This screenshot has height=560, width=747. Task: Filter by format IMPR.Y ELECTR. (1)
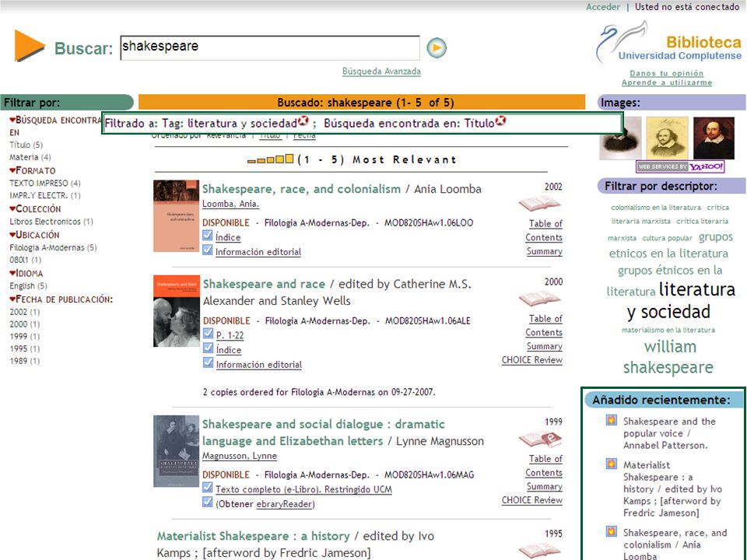pos(45,195)
